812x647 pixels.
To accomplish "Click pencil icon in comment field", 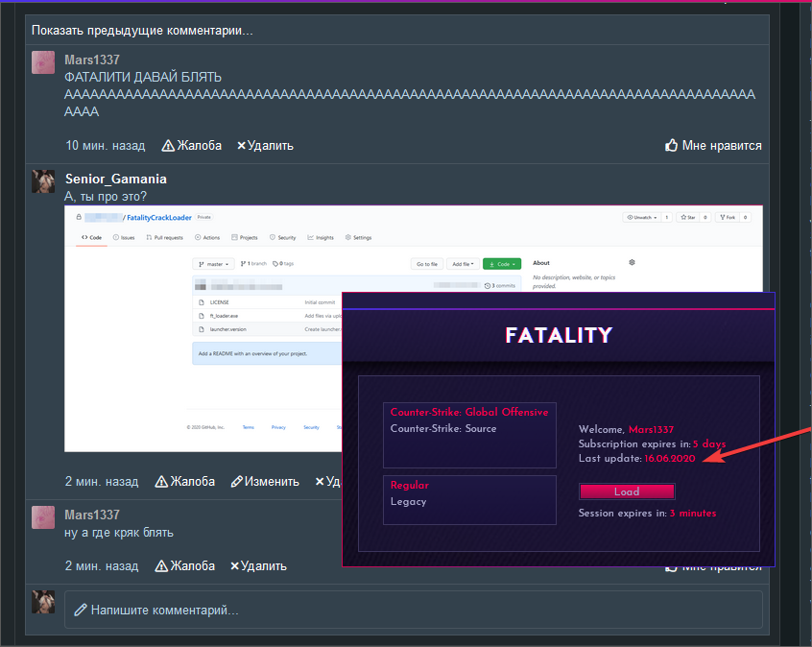I will [x=81, y=610].
